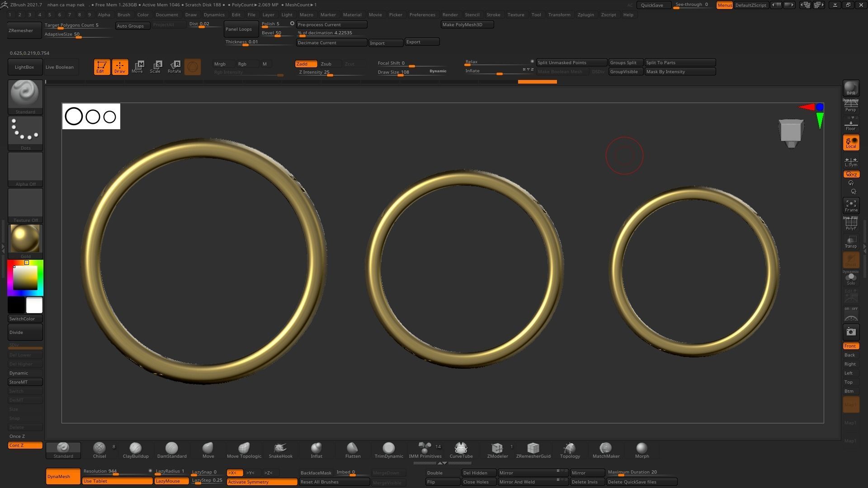The height and width of the screenshot is (488, 868).
Task: Toggle Z axis symmetry
Action: [x=271, y=473]
